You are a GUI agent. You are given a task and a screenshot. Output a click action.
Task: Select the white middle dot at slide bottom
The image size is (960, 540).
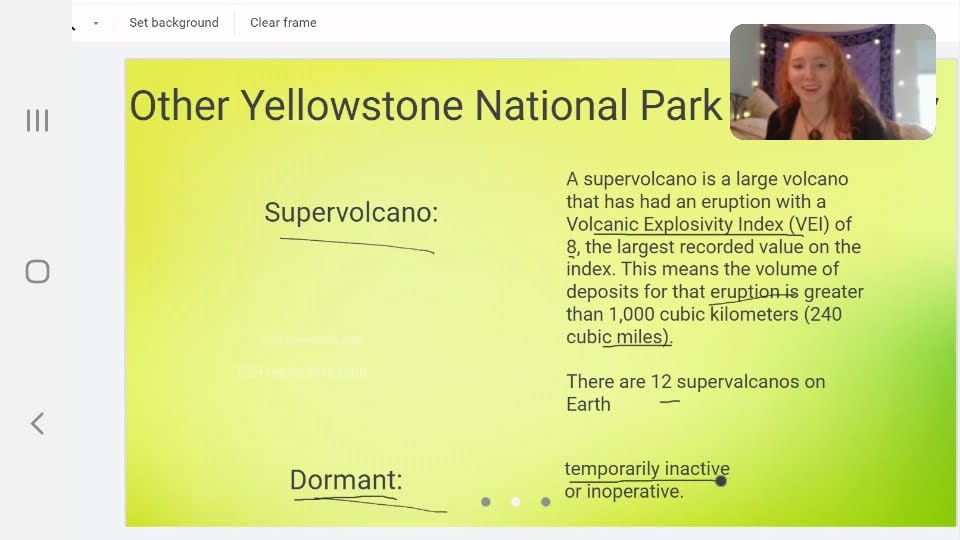pos(516,502)
